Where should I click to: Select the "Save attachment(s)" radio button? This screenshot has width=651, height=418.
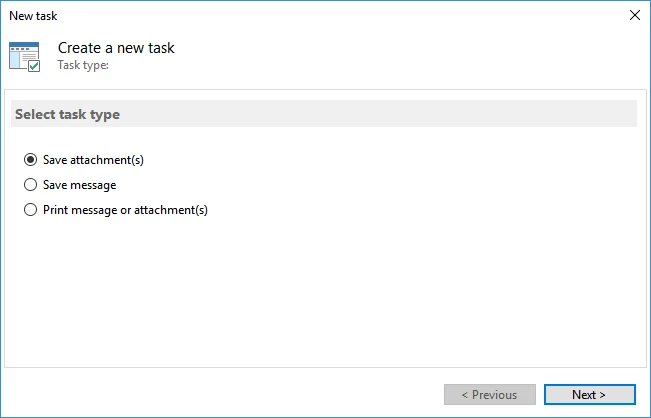[30, 159]
